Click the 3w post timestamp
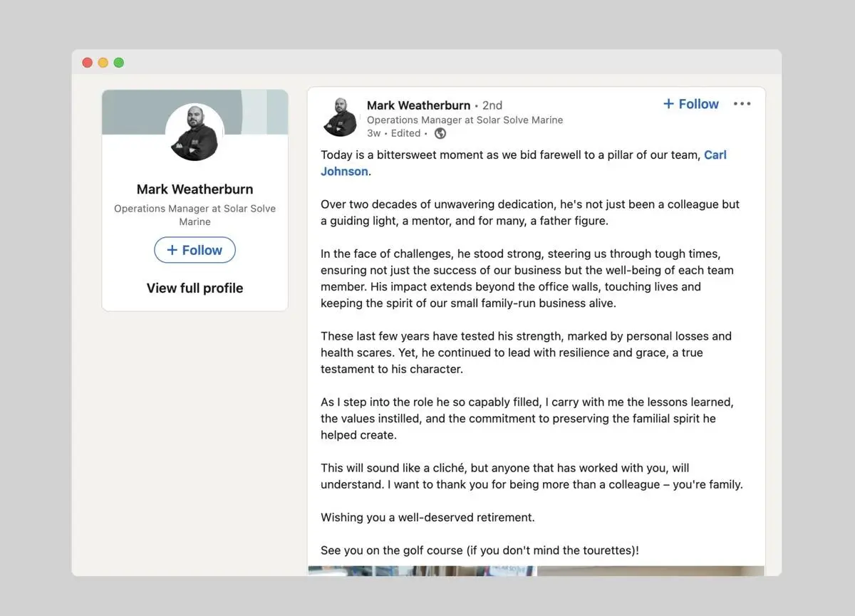Screen dimensions: 855x616 373,133
